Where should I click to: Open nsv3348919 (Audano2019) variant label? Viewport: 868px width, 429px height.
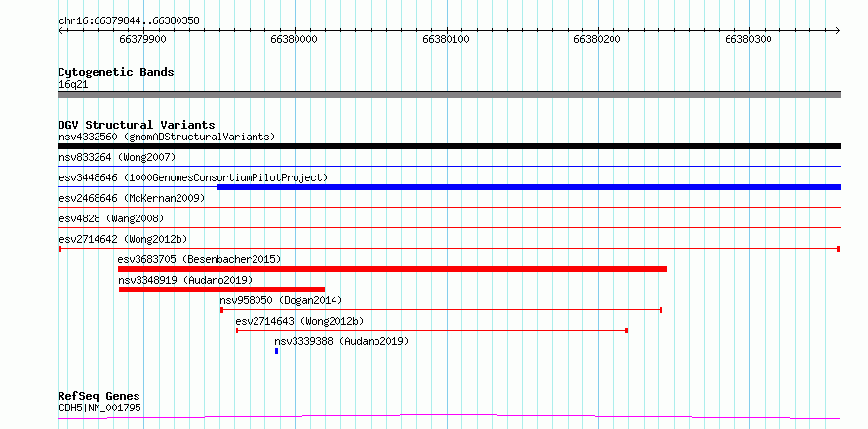[185, 280]
